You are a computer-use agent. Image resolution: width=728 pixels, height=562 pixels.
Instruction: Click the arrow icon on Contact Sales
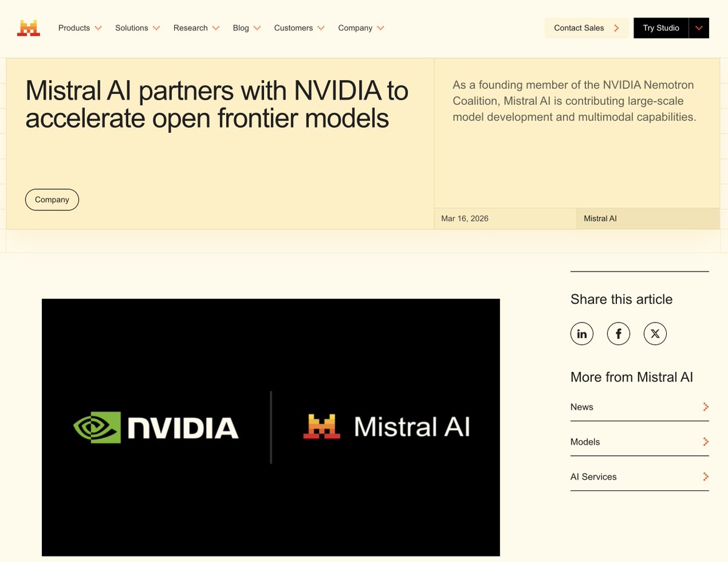(617, 28)
